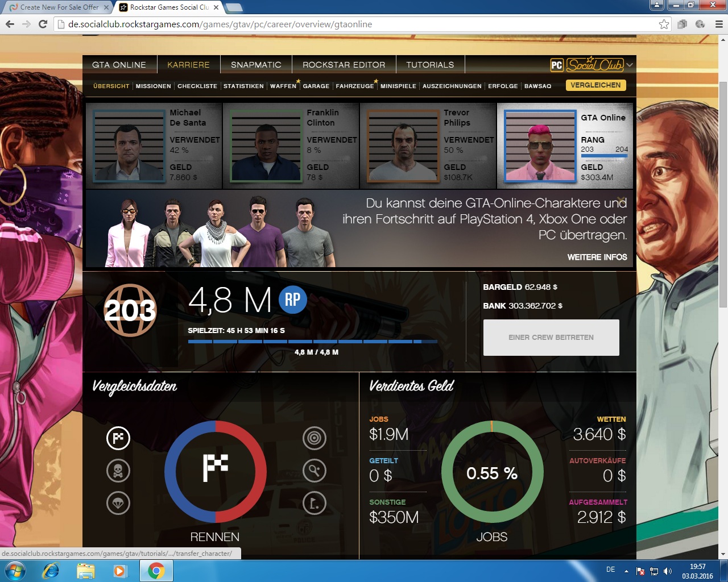Select the golf flag icon
The image size is (728, 582).
pos(315,503)
